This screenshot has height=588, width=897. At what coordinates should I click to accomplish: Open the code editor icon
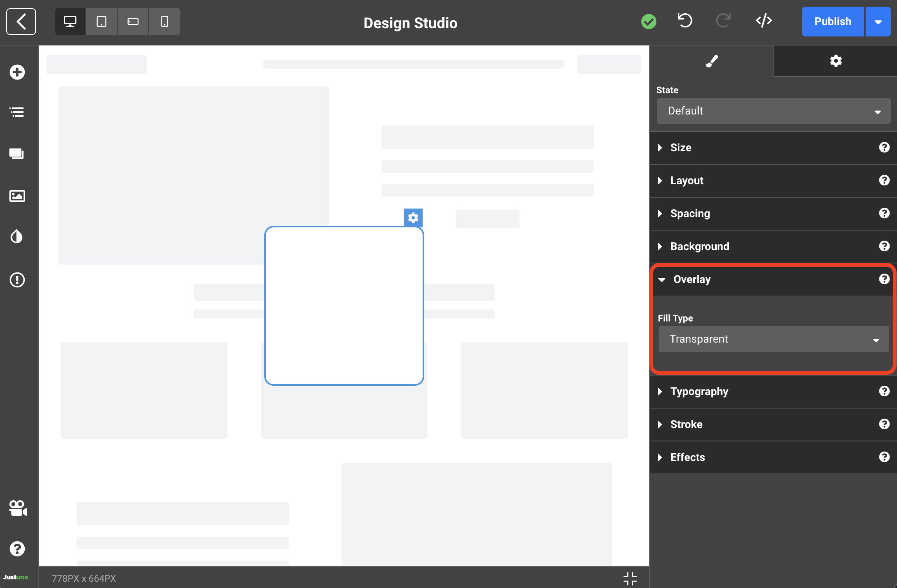coord(764,21)
